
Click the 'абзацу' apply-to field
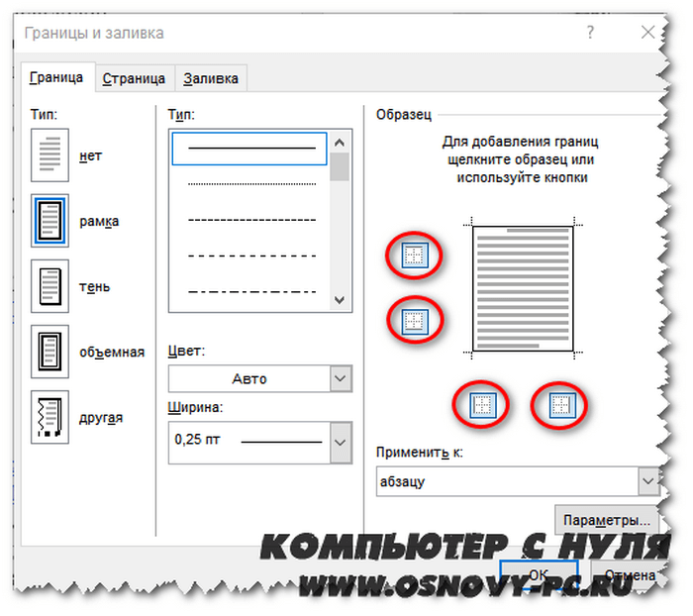507,481
